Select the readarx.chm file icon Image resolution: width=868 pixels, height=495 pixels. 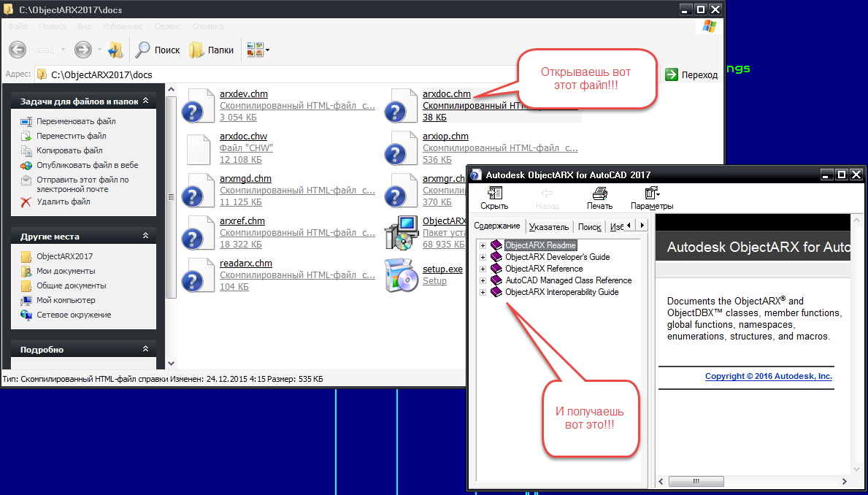coord(198,275)
